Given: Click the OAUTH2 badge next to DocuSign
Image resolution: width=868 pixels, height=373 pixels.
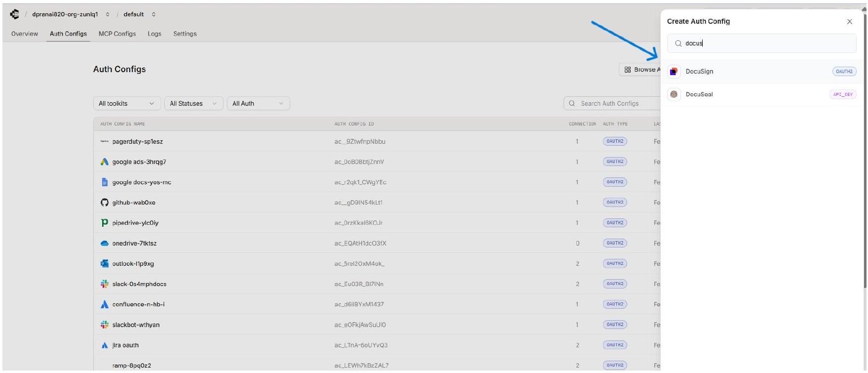Looking at the screenshot, I should (x=844, y=72).
